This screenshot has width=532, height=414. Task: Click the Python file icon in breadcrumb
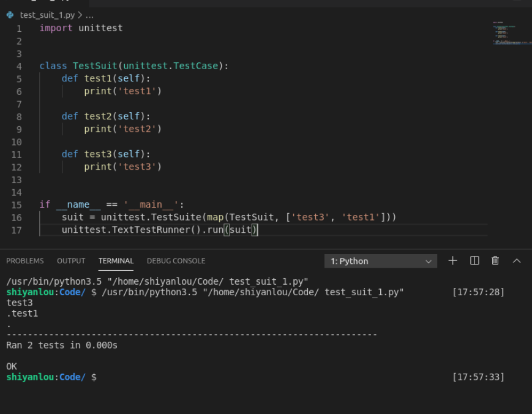click(x=10, y=15)
